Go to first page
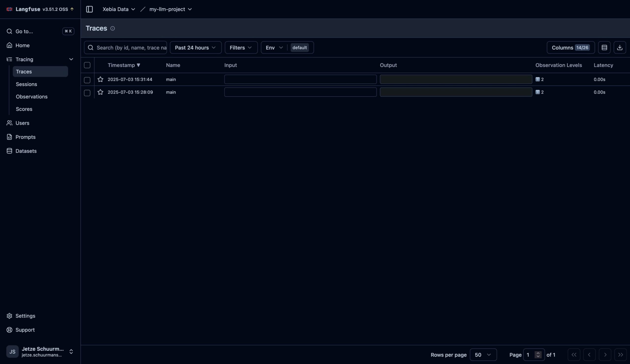This screenshot has width=630, height=364. tap(574, 355)
